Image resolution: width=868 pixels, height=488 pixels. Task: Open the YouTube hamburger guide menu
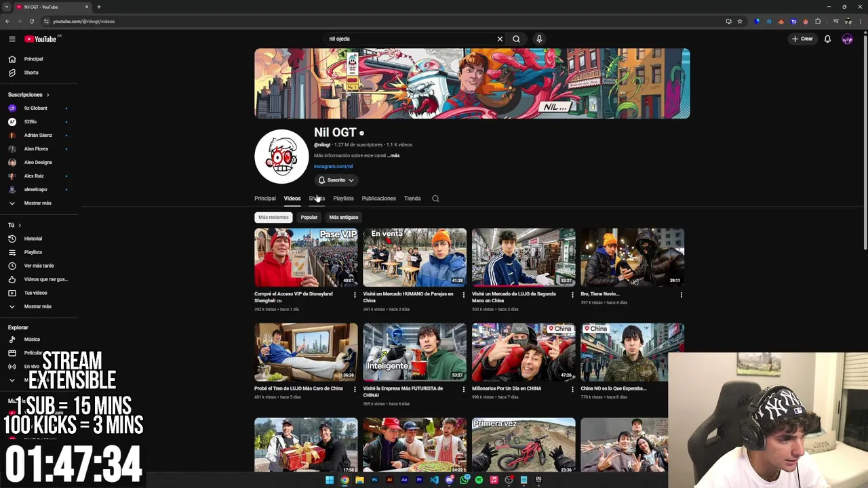click(x=12, y=39)
